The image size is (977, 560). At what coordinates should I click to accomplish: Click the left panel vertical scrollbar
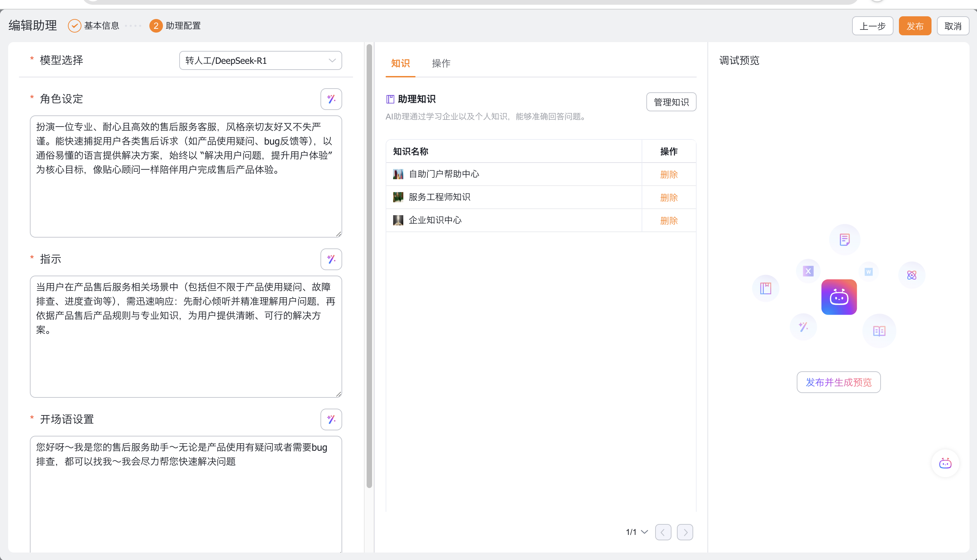(369, 265)
